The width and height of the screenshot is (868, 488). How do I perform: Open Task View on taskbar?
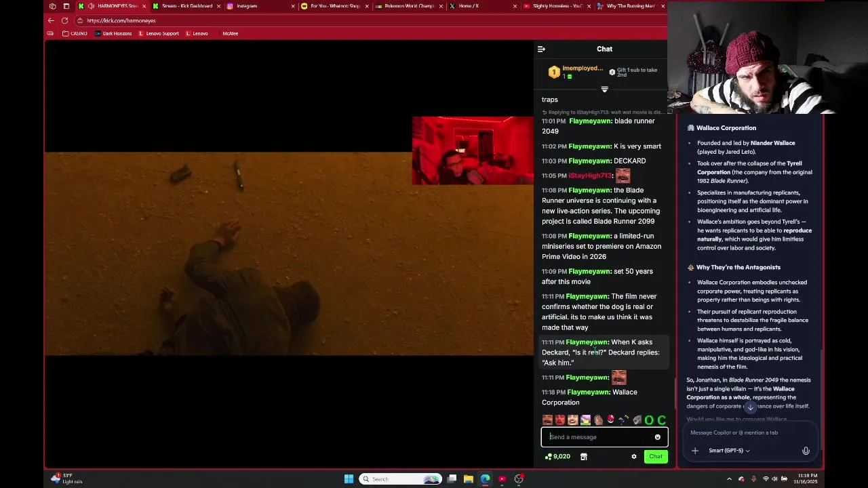pos(452,479)
